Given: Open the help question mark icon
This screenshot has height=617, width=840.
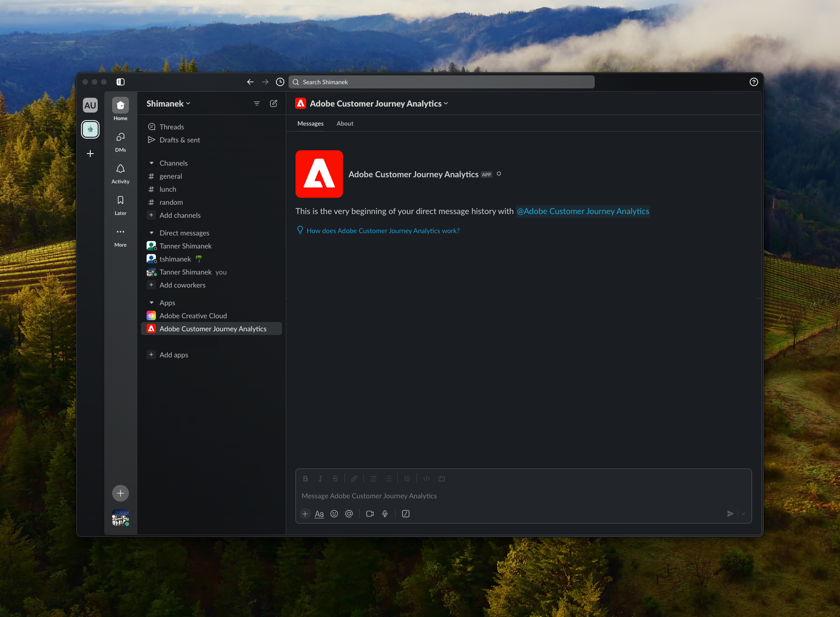Looking at the screenshot, I should [754, 82].
